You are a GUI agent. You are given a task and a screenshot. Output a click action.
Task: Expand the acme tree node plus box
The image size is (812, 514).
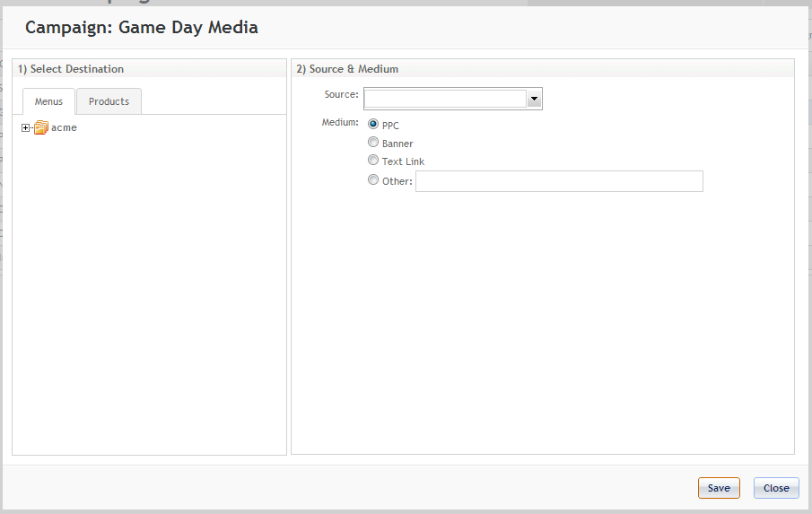(x=25, y=128)
